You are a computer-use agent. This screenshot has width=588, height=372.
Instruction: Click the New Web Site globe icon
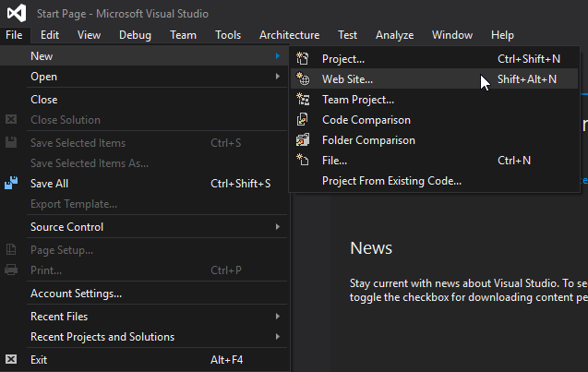[x=303, y=79]
